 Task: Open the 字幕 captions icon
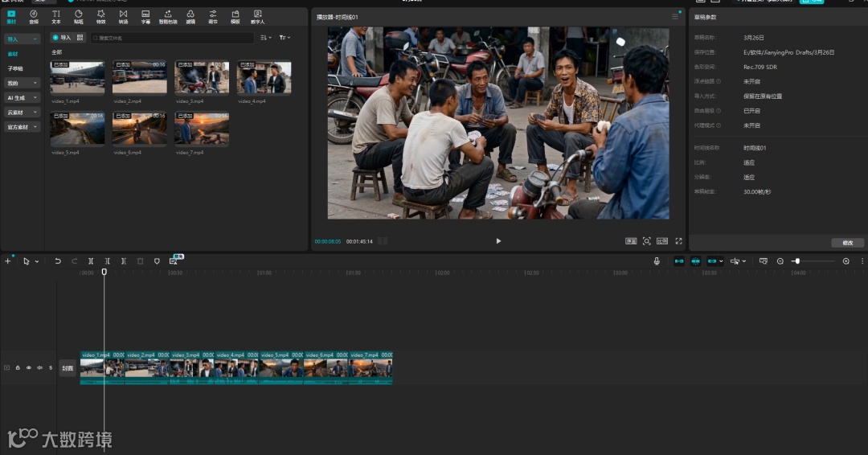point(145,17)
